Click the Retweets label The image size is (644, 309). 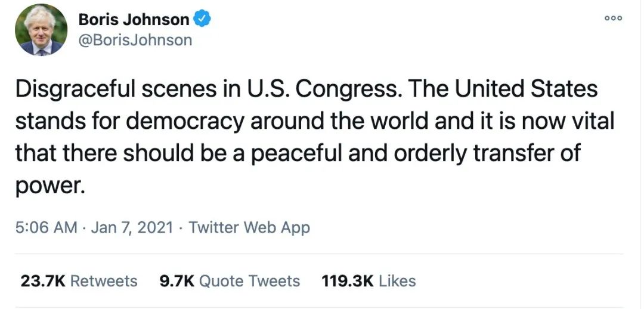[x=104, y=281]
